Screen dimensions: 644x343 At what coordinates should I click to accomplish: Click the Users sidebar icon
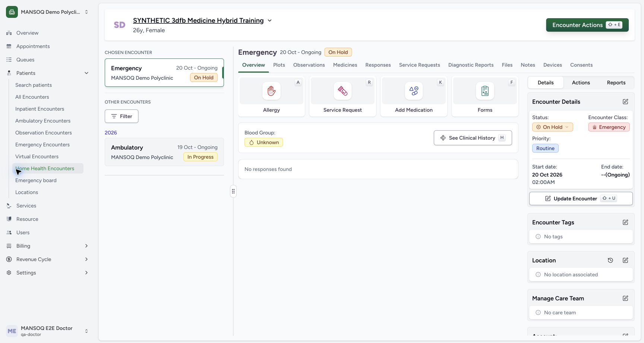coord(9,232)
